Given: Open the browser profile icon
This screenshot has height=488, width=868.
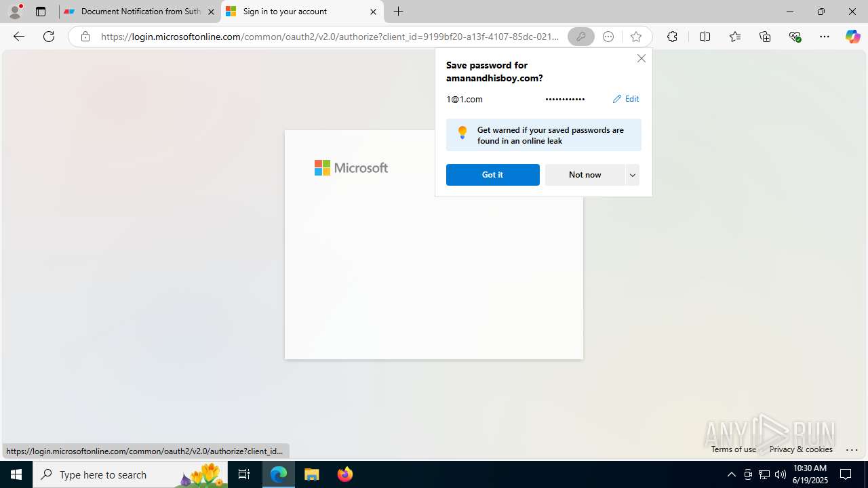Looking at the screenshot, I should 15,12.
